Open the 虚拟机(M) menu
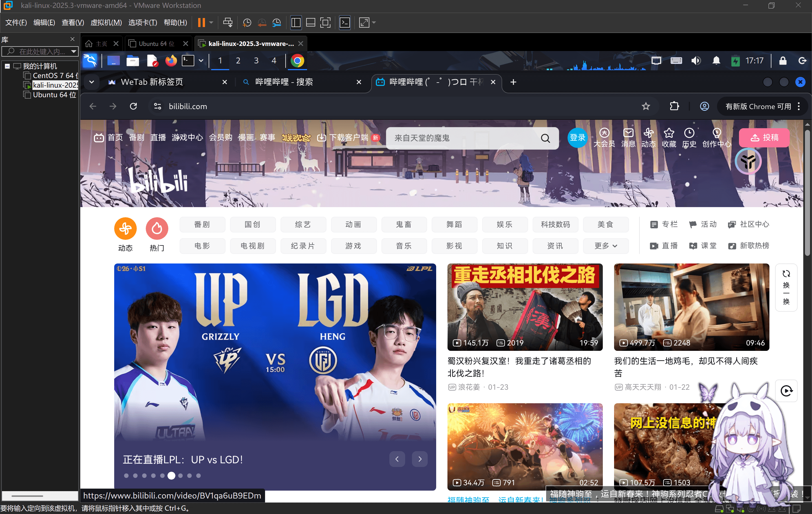Screen dimensions: 812x514 106,23
